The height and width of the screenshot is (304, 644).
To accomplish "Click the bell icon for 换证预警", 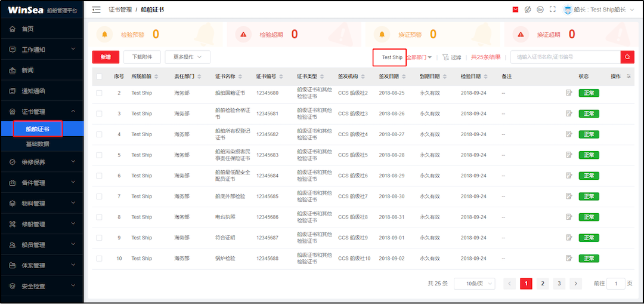I will click(x=382, y=34).
